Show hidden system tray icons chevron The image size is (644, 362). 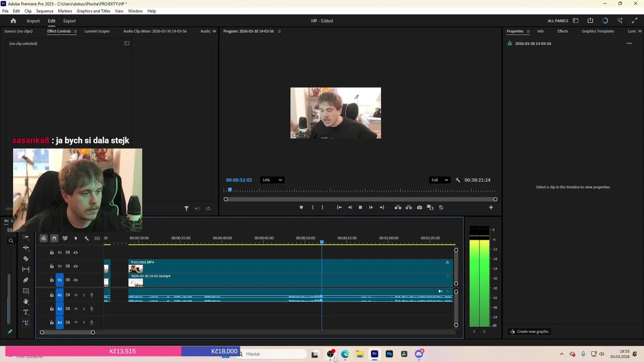point(561,354)
